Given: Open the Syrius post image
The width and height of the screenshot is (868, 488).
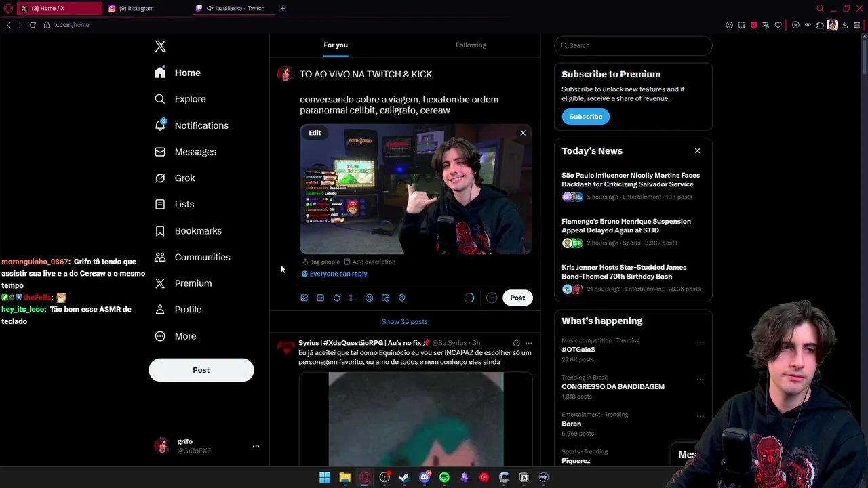Looking at the screenshot, I should (416, 419).
